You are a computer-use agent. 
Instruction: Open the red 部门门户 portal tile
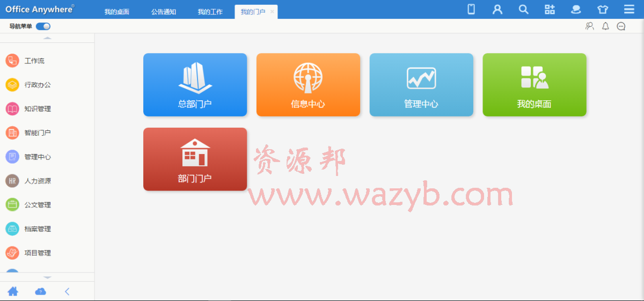pyautogui.click(x=195, y=159)
